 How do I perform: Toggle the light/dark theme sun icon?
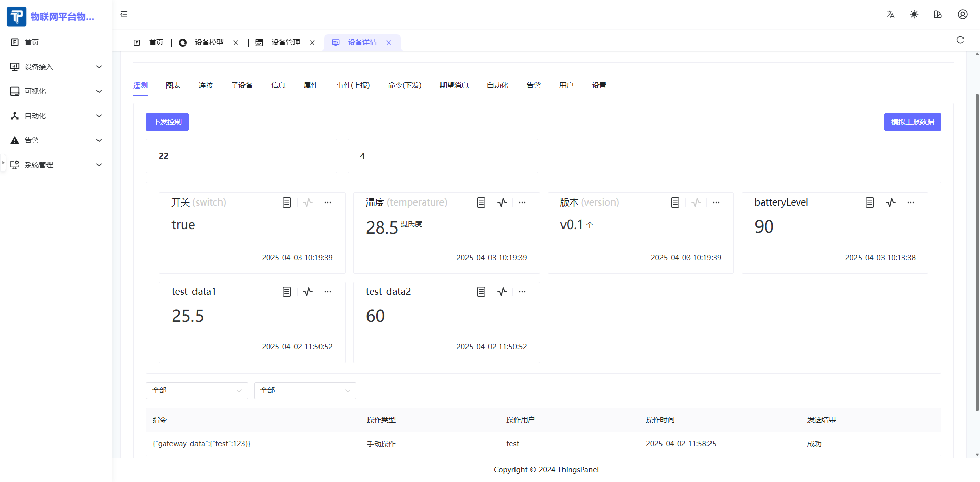[914, 14]
